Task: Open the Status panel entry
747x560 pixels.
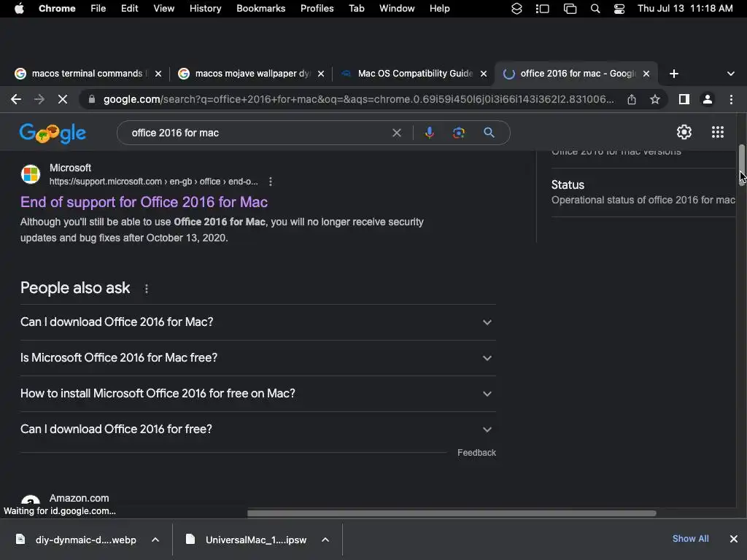Action: [x=643, y=192]
